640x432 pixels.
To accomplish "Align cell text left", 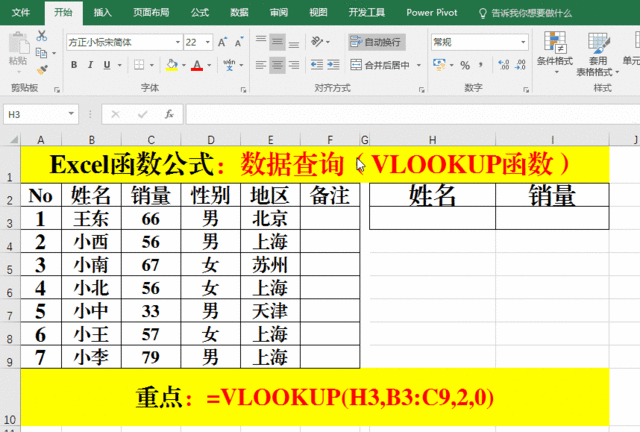I will 261,65.
